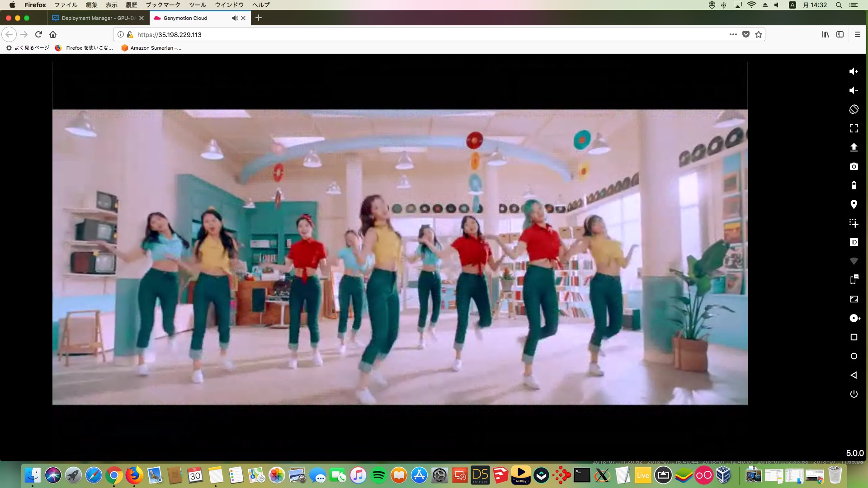
Task: Open Firefox を使いこな bookmark
Action: (x=84, y=48)
